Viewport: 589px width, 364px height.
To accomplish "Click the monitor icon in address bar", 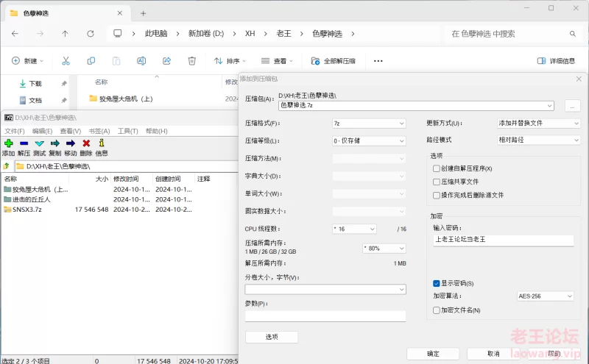I will pyautogui.click(x=118, y=33).
